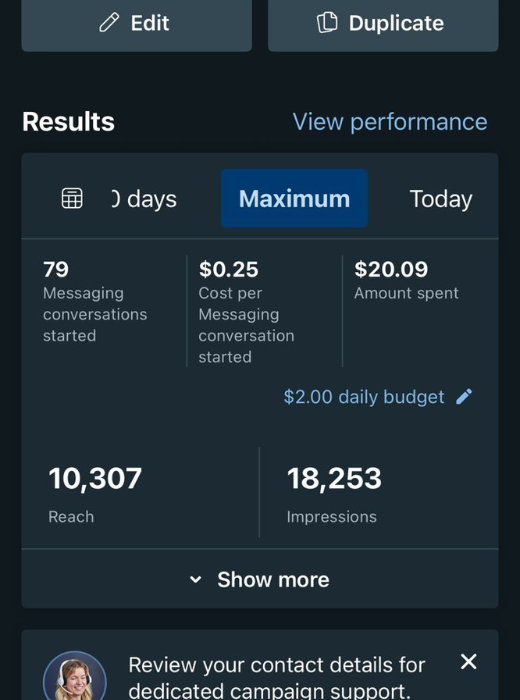Select the Maximum time range tab
Viewport: 520px width, 700px height.
coord(294,198)
